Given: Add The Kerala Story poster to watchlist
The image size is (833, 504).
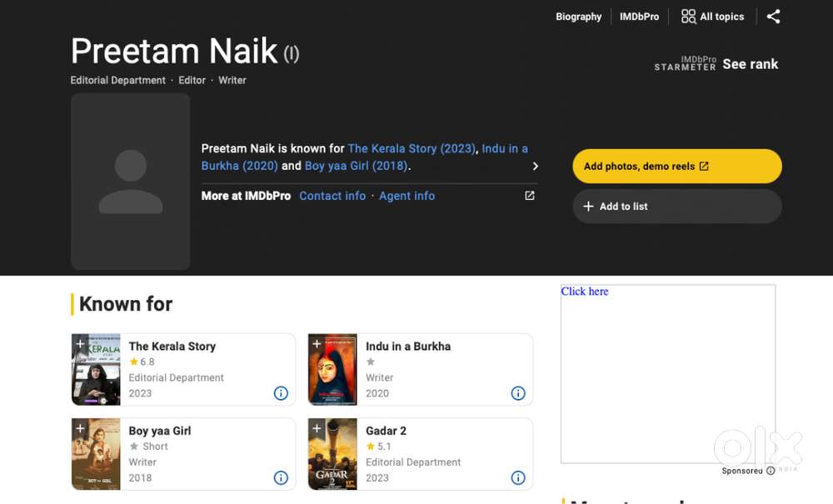Looking at the screenshot, I should pyautogui.click(x=80, y=343).
